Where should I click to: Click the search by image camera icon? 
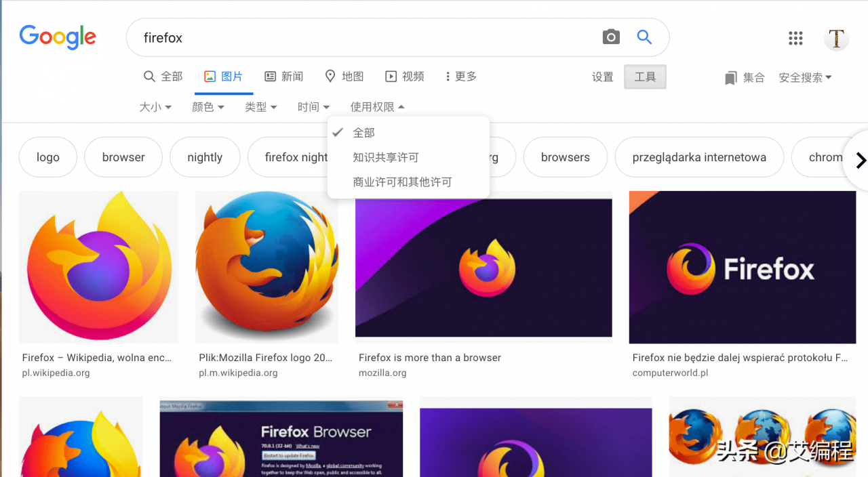[611, 37]
